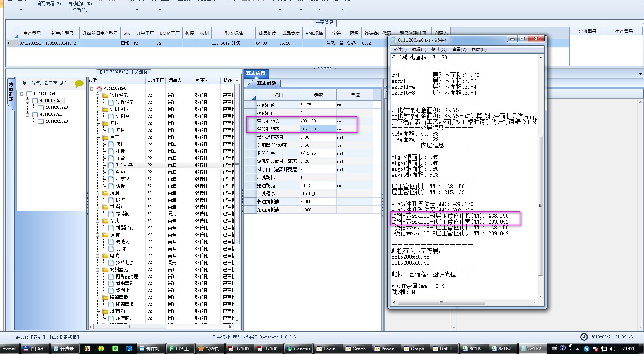Image resolution: width=644 pixels, height=354 pixels.
Task: Select the 基本参数 tab
Action: coord(266,83)
